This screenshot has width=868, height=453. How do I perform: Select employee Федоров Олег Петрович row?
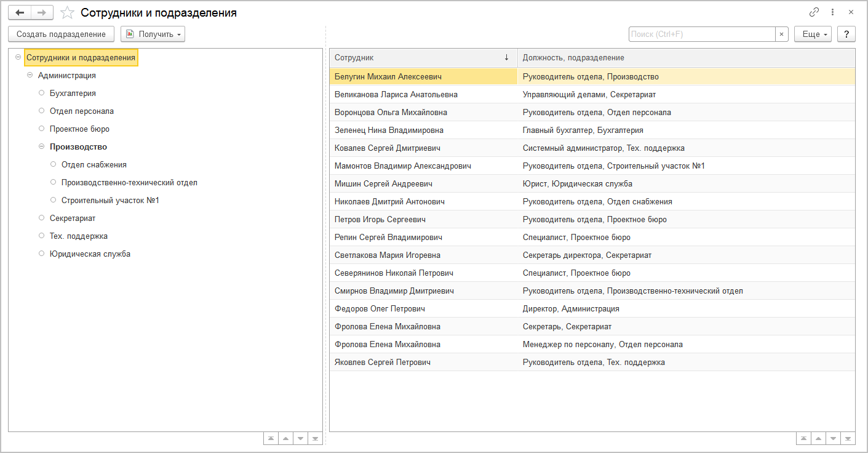pyautogui.click(x=380, y=309)
